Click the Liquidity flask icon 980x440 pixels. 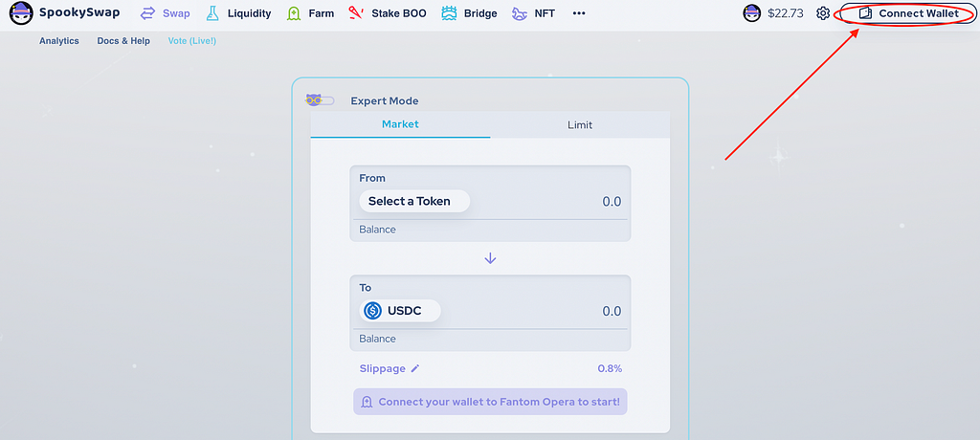[212, 13]
